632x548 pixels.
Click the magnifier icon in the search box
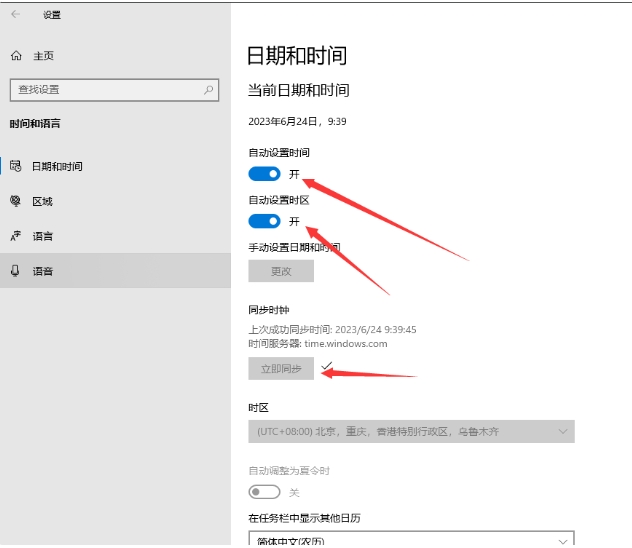[x=209, y=89]
